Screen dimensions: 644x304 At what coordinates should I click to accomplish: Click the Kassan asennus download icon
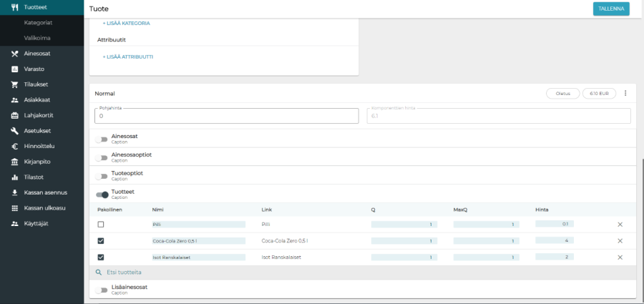click(14, 192)
